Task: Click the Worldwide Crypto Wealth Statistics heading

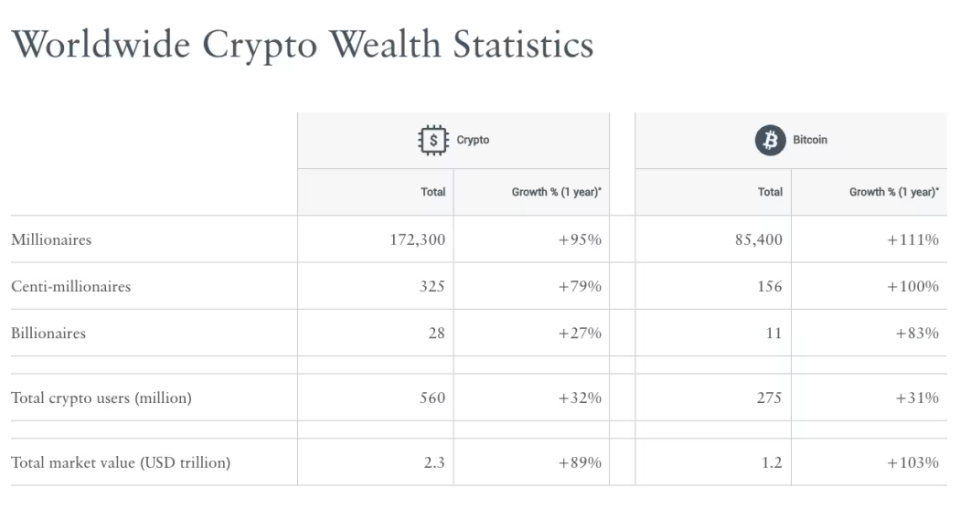Action: tap(302, 45)
